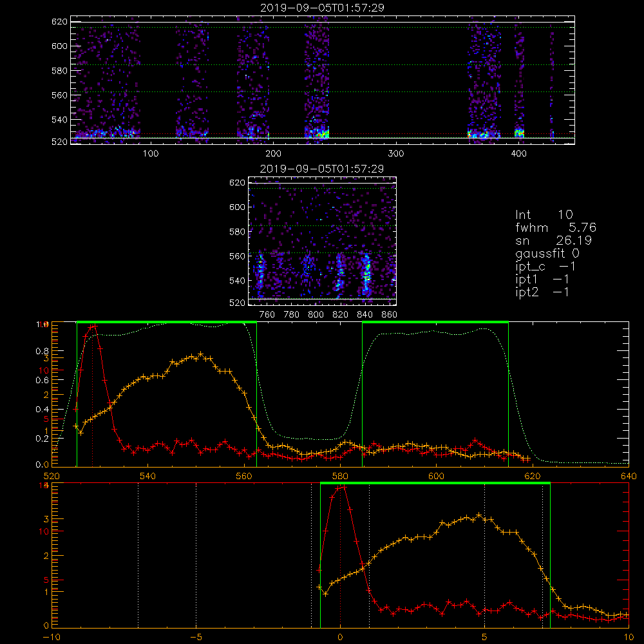The width and height of the screenshot is (644, 644).
Task: Click x-axis label 800 on middle plot
Action: click(316, 315)
